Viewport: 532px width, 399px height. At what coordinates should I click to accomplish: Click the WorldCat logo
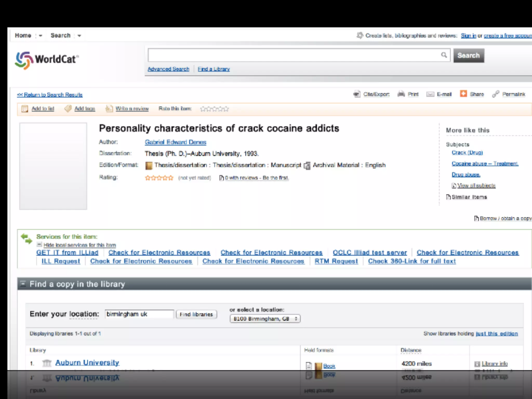point(47,60)
